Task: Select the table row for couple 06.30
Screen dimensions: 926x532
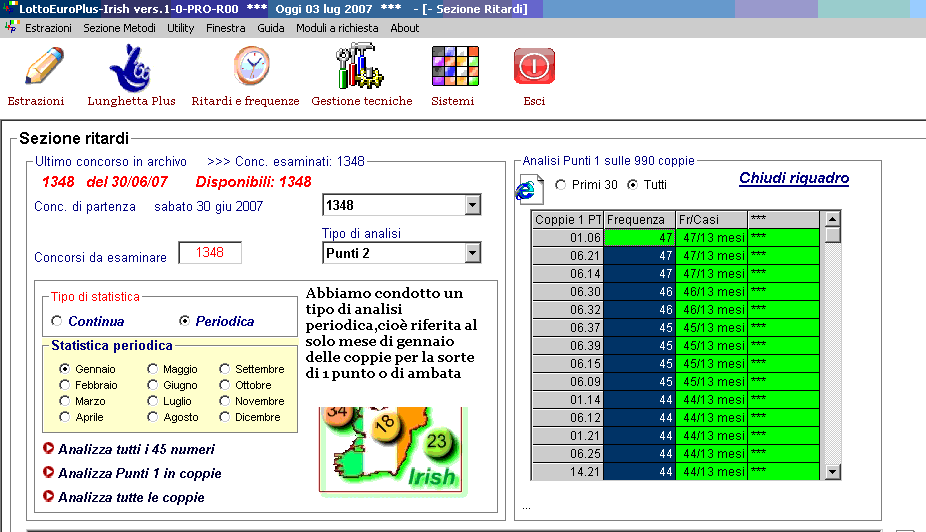Action: pos(676,292)
